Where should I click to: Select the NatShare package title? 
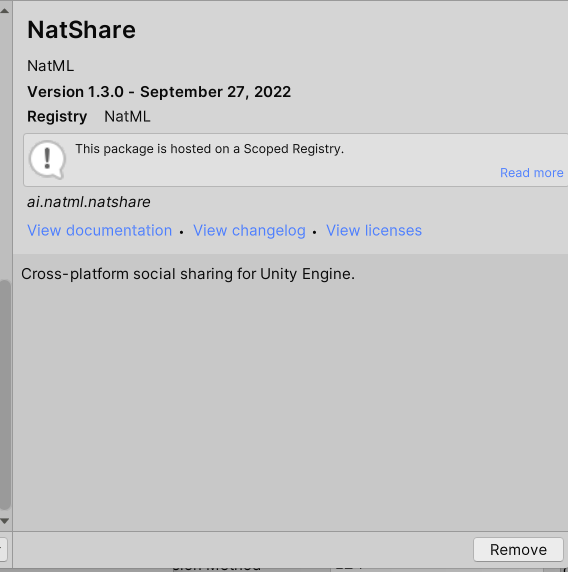click(x=81, y=30)
